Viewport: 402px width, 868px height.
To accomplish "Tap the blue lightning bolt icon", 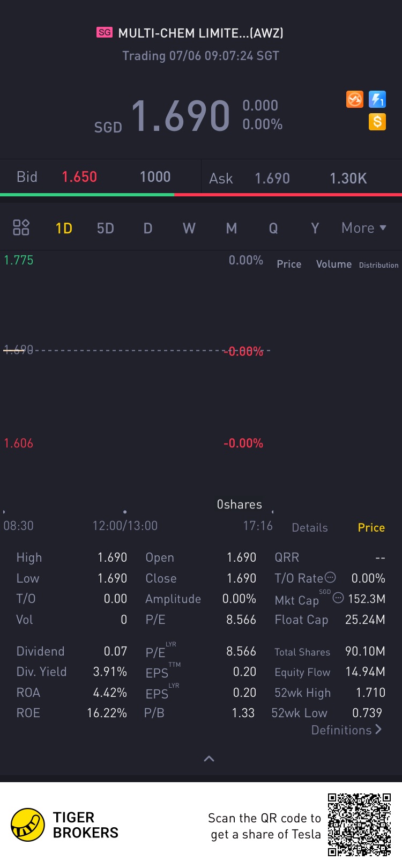I will (x=377, y=99).
